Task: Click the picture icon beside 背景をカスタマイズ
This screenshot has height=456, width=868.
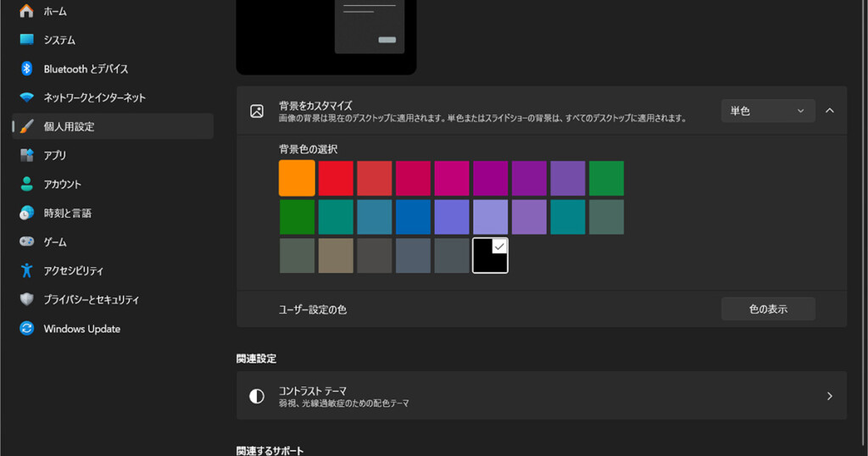Action: [x=257, y=111]
